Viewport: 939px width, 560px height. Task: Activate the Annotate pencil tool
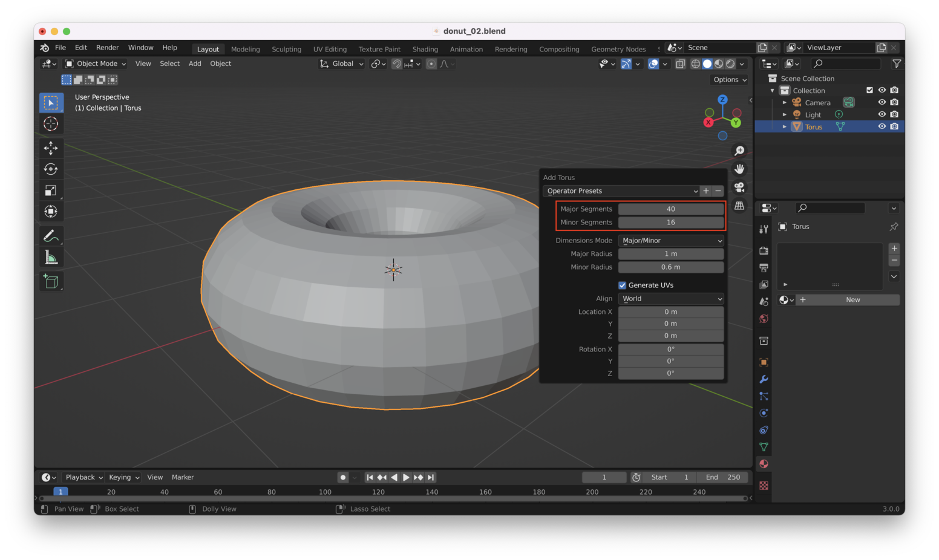click(51, 236)
